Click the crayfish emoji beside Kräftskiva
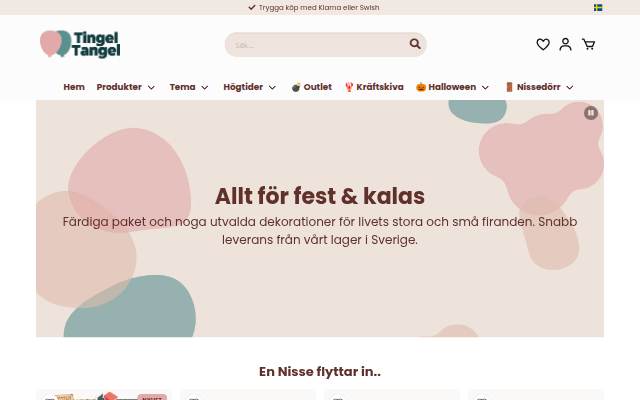 349,87
